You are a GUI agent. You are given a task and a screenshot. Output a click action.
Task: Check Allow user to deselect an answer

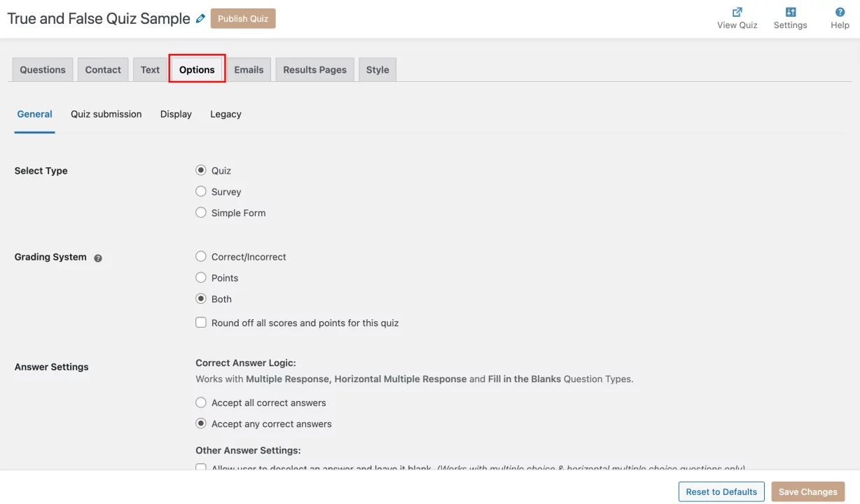coord(201,468)
